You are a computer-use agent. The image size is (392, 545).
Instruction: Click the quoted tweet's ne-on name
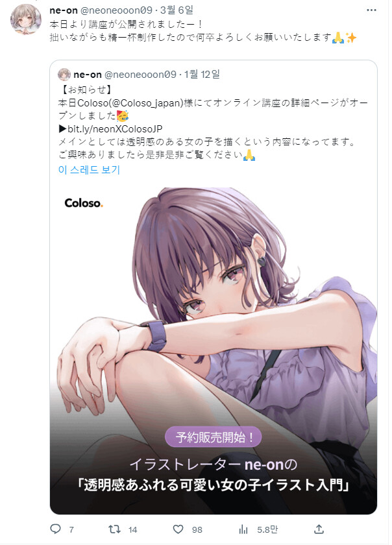(88, 75)
